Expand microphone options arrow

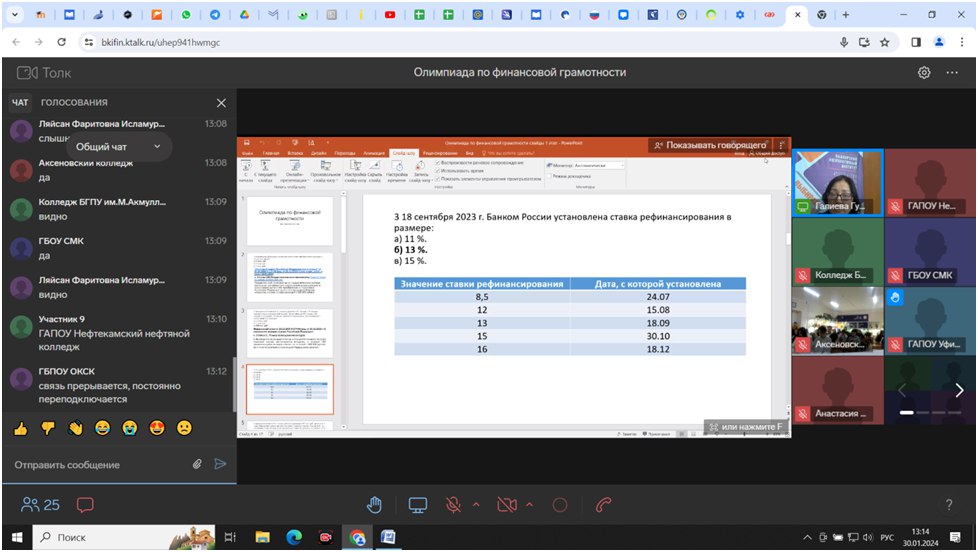pos(476,505)
